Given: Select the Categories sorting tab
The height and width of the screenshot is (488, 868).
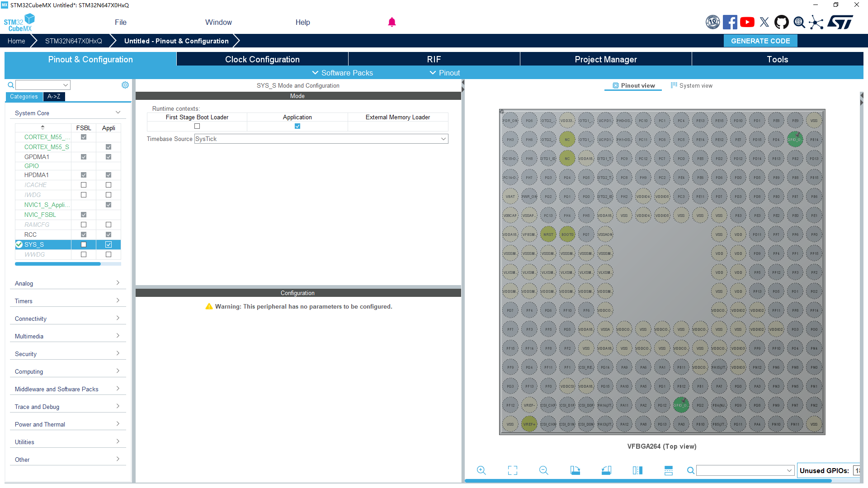Looking at the screenshot, I should pyautogui.click(x=24, y=96).
